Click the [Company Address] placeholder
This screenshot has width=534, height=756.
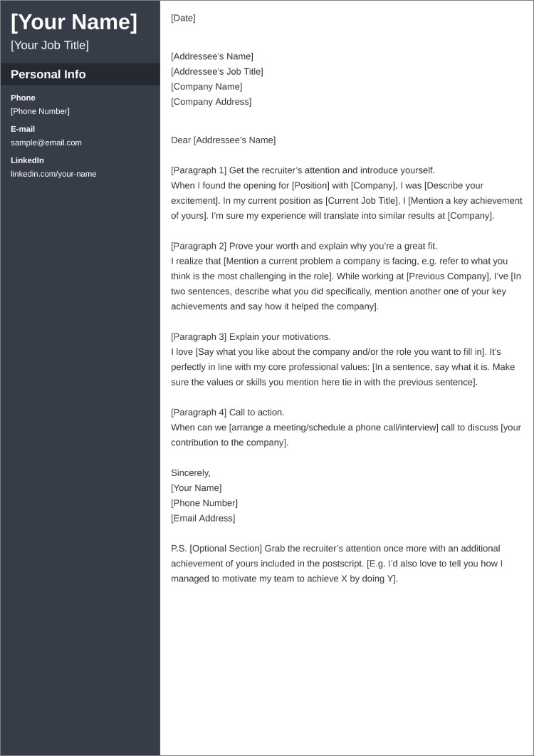(211, 102)
